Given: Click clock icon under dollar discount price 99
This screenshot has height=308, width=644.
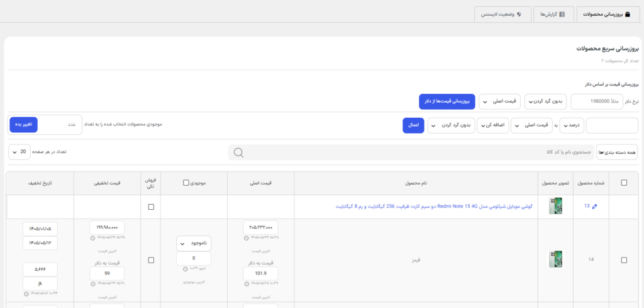Looking at the screenshot, I should pyautogui.click(x=92, y=283).
